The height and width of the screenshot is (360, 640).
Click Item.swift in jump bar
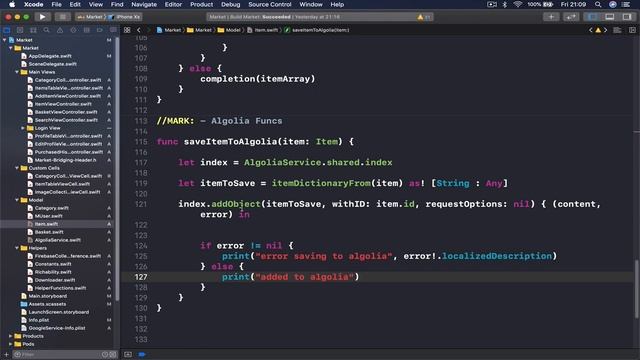click(262, 30)
